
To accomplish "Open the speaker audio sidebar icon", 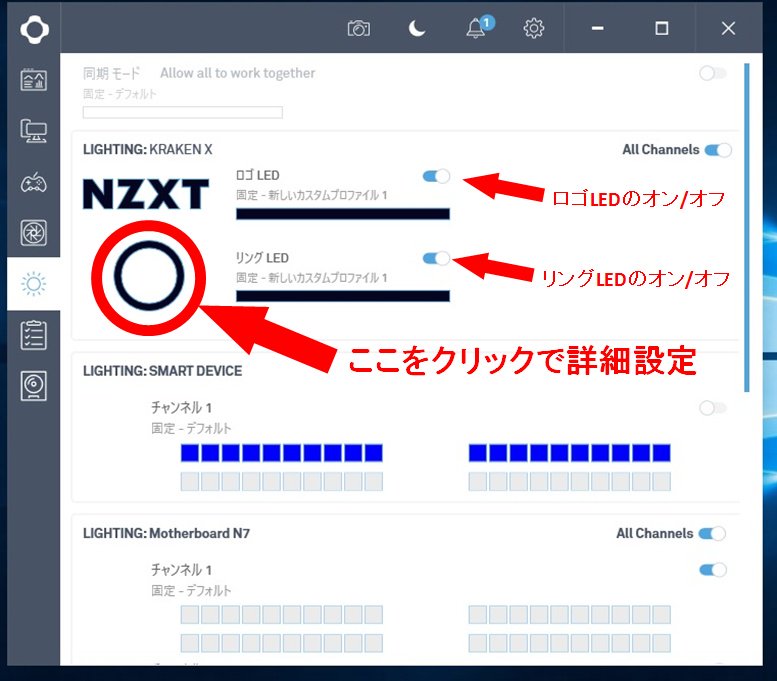I will pos(34,386).
